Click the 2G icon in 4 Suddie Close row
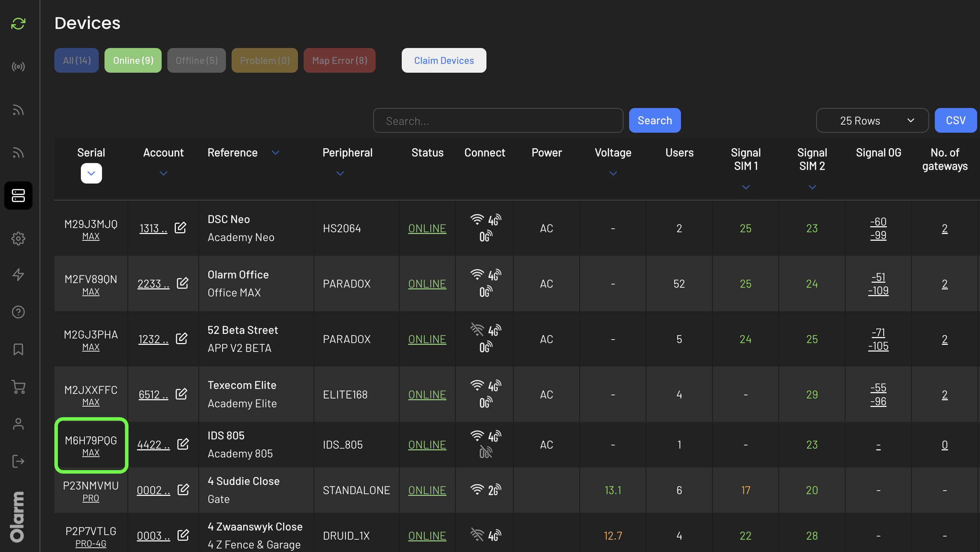The width and height of the screenshot is (980, 552). coord(495,490)
